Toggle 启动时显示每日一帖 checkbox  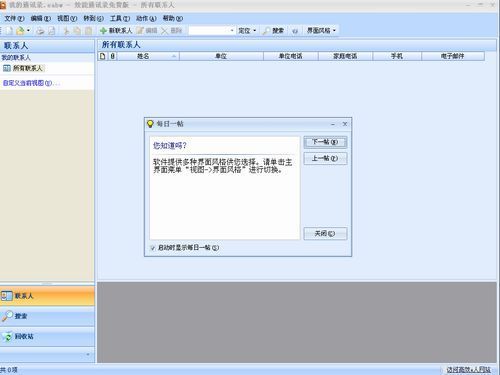(x=153, y=248)
